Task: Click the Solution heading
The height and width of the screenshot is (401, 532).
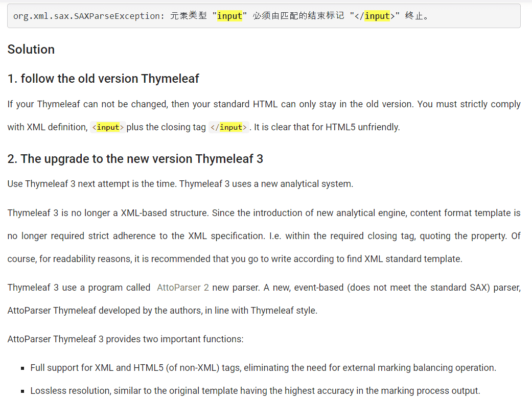Action: (x=31, y=49)
